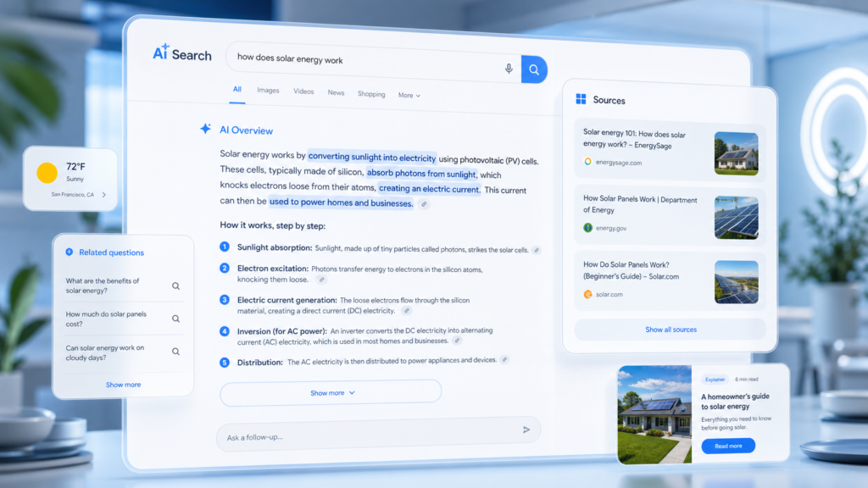Open weather details chevron next to San Francisco
The height and width of the screenshot is (488, 868).
(x=104, y=195)
